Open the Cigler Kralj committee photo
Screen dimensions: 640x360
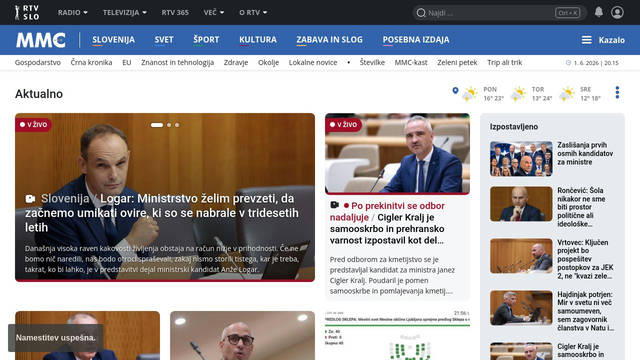pyautogui.click(x=397, y=153)
